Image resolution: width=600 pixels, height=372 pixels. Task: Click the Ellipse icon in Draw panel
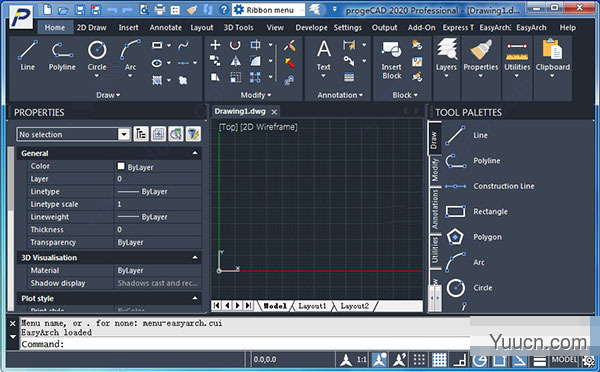point(157,63)
